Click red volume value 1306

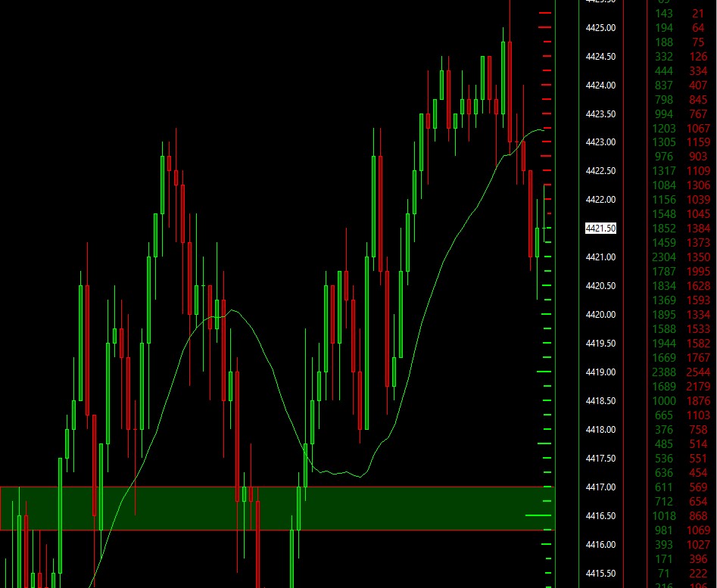[x=698, y=185]
